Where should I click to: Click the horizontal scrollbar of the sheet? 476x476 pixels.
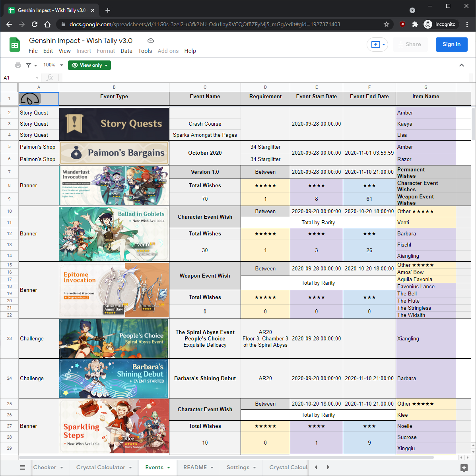pos(226,457)
